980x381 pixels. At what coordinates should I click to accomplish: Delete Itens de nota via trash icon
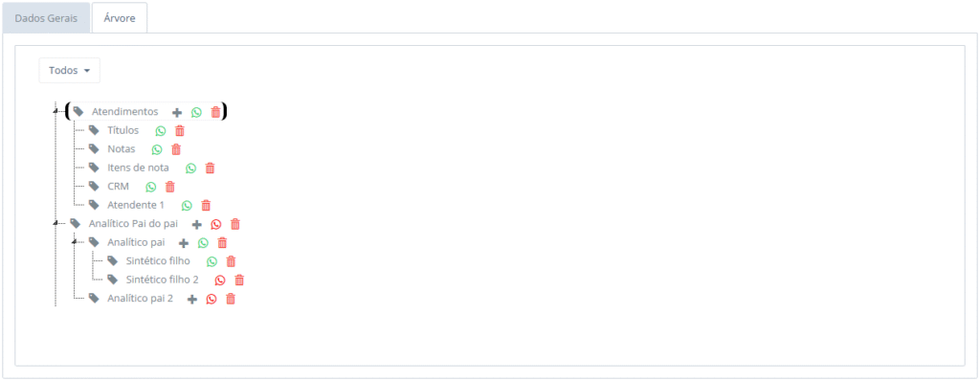click(x=210, y=168)
